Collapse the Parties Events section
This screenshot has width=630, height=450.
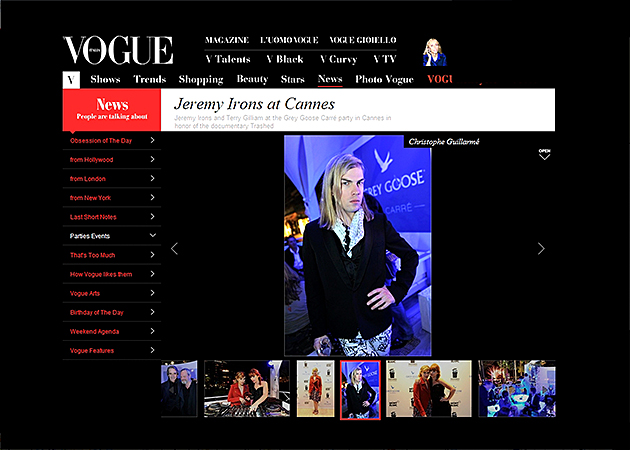click(152, 236)
